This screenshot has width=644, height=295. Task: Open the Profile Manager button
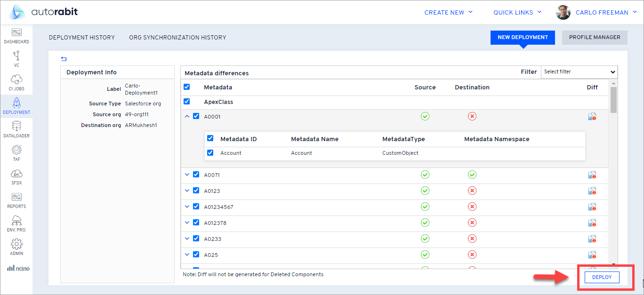coord(595,38)
